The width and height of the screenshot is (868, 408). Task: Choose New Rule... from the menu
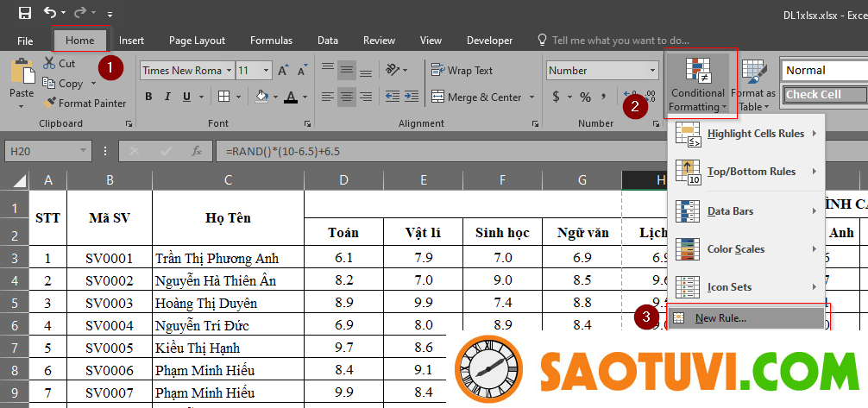pos(720,317)
